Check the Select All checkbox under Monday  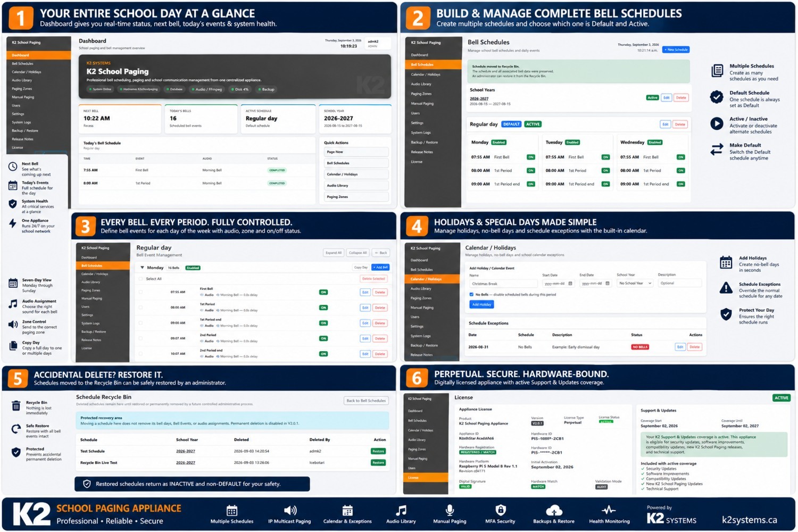click(x=141, y=279)
